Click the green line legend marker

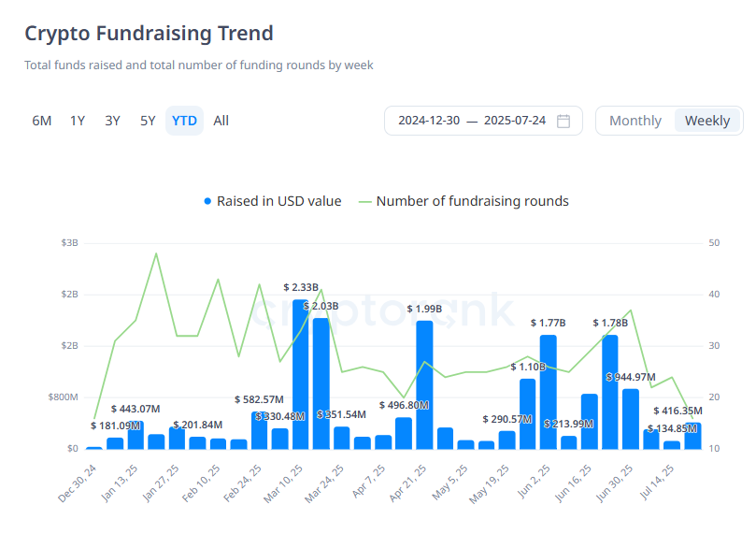point(364,201)
